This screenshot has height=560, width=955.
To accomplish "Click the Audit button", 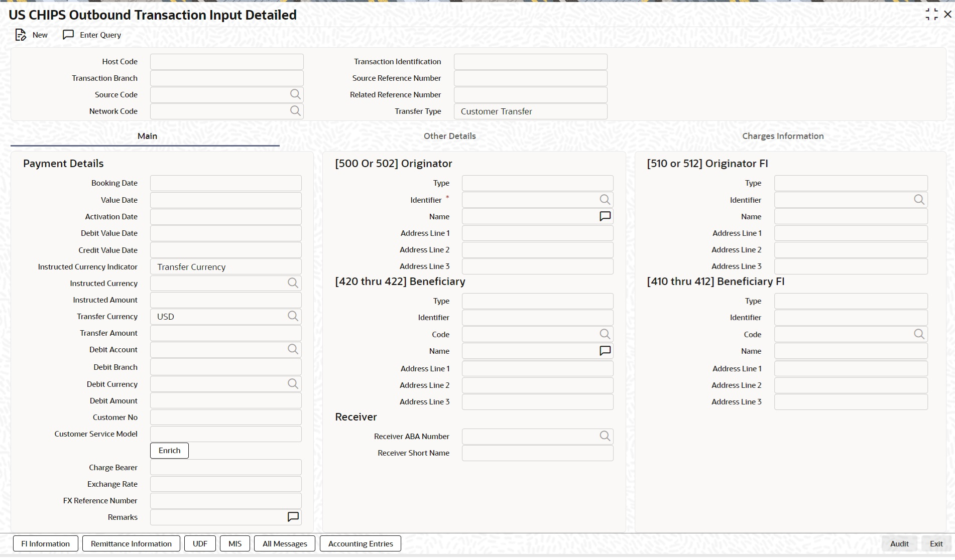I will pos(899,544).
